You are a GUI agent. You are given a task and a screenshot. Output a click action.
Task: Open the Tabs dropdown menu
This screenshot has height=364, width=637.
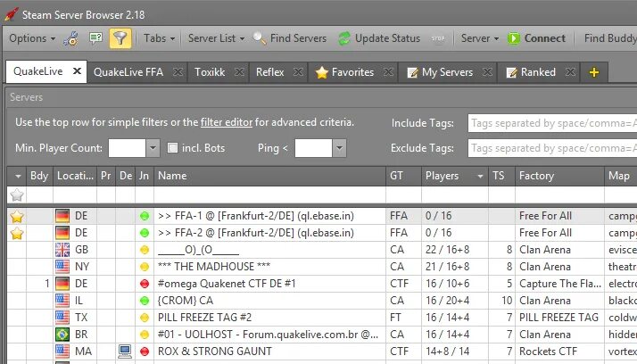point(159,38)
